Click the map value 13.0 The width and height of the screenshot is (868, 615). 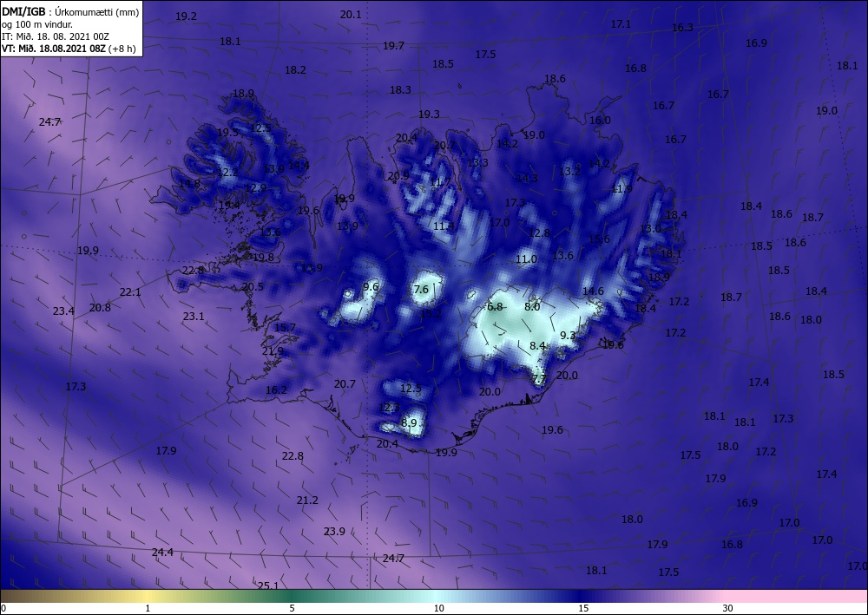tap(650, 228)
